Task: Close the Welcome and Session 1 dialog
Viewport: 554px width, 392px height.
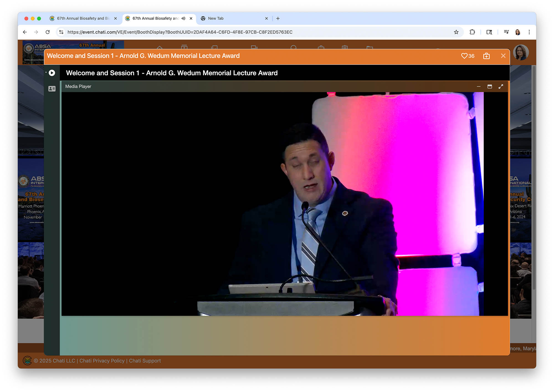Action: [x=503, y=56]
